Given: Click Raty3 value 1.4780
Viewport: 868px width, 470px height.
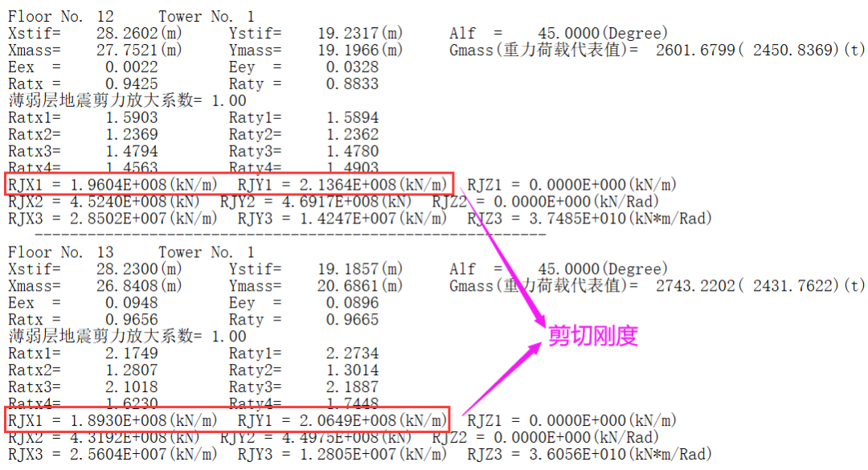Looking at the screenshot, I should [353, 151].
